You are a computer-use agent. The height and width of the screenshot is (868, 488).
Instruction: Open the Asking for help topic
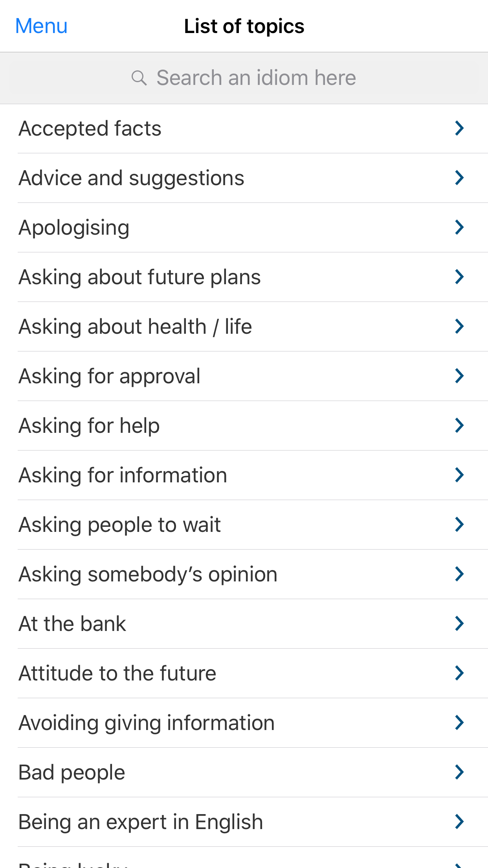pos(89,426)
